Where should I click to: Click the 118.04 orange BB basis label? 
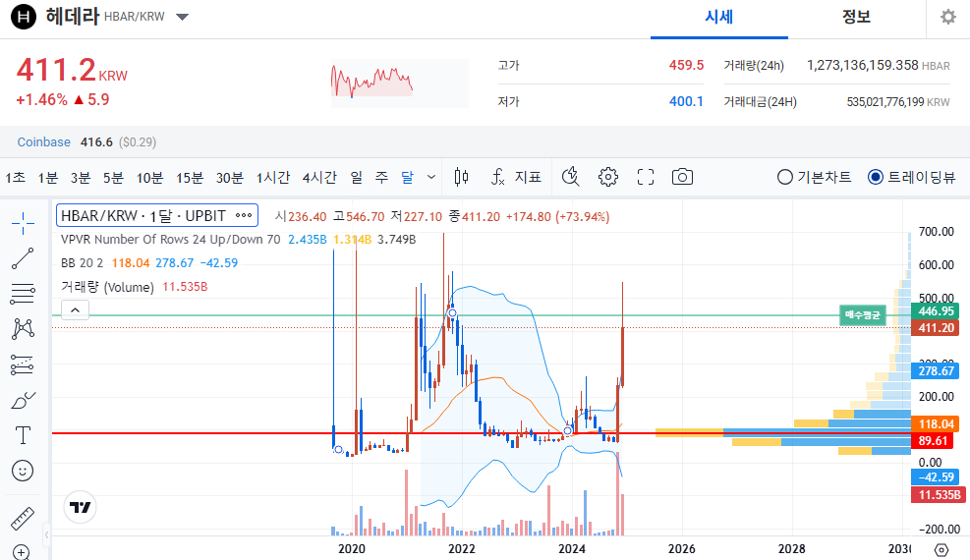tap(936, 424)
